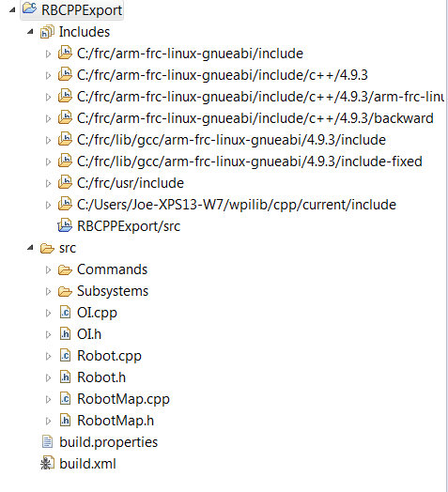Select build.xml file name

coord(87,464)
